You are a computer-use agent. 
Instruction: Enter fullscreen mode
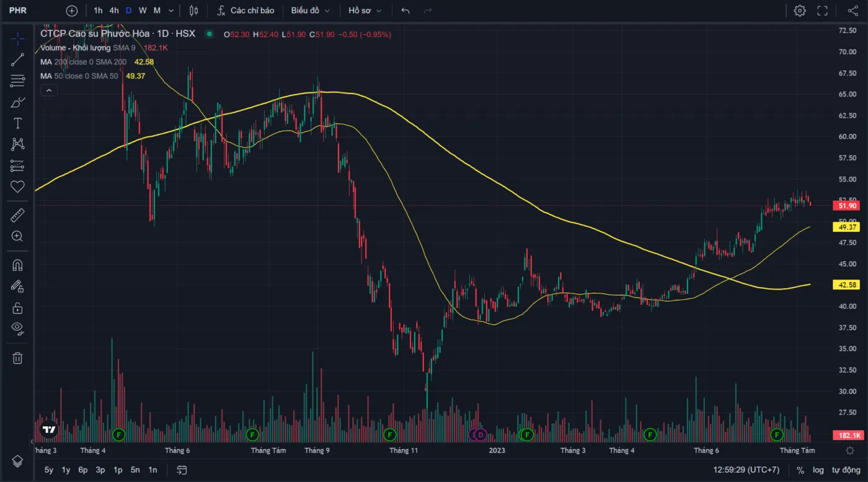pyautogui.click(x=823, y=11)
